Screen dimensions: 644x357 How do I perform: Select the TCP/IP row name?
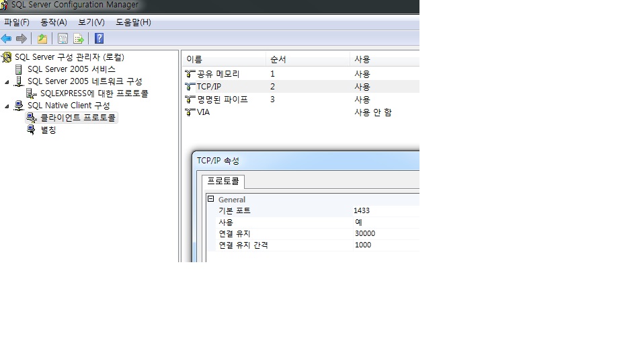tap(208, 87)
